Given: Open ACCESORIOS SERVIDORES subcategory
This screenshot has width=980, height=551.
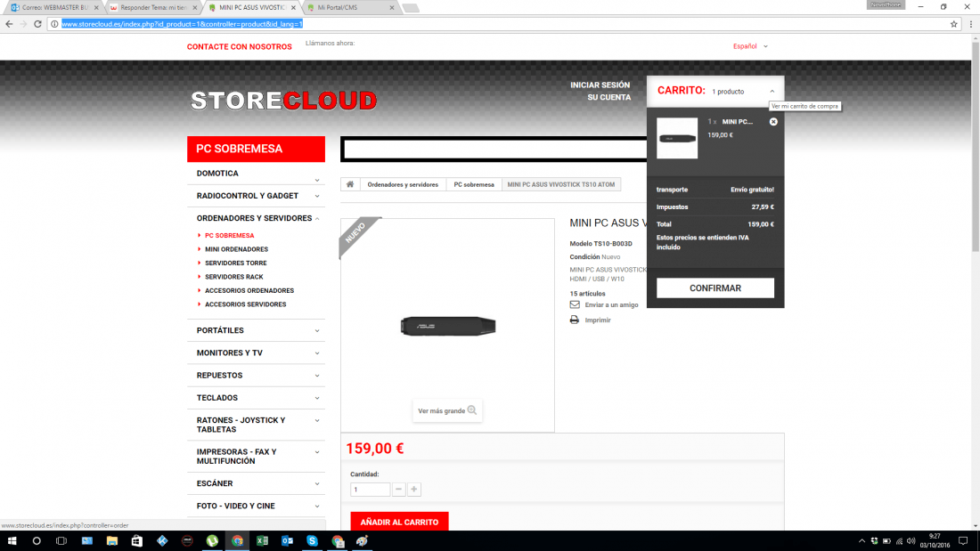Looking at the screenshot, I should (x=246, y=304).
